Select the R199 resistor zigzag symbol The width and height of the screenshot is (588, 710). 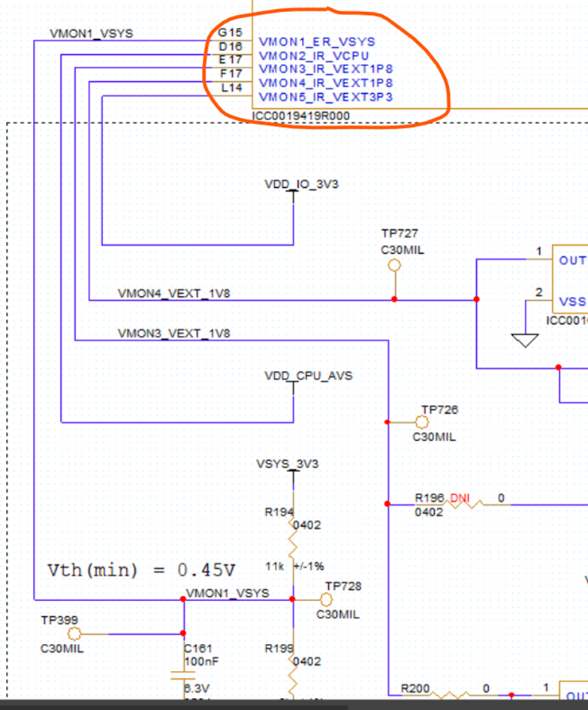pyautogui.click(x=293, y=675)
